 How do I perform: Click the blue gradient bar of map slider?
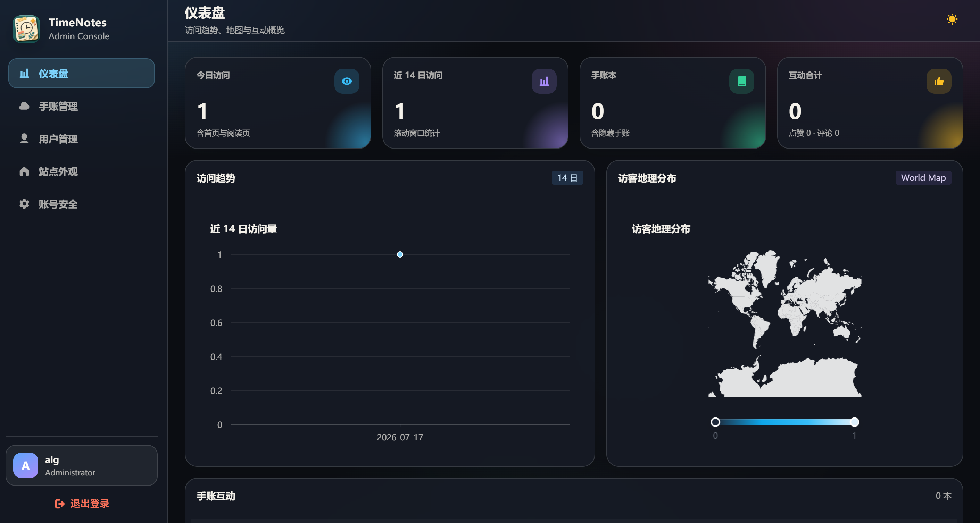[x=785, y=422]
